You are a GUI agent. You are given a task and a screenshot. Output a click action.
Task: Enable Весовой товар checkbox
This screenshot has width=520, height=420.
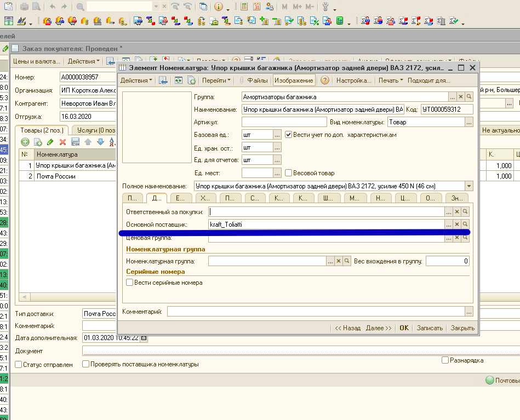coord(289,173)
